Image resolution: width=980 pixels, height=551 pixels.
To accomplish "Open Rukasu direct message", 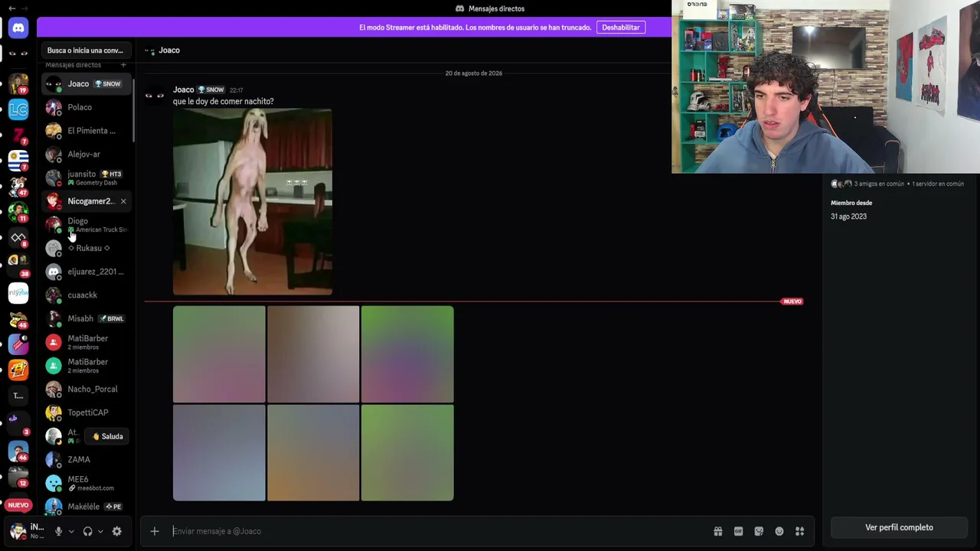I will (x=87, y=248).
